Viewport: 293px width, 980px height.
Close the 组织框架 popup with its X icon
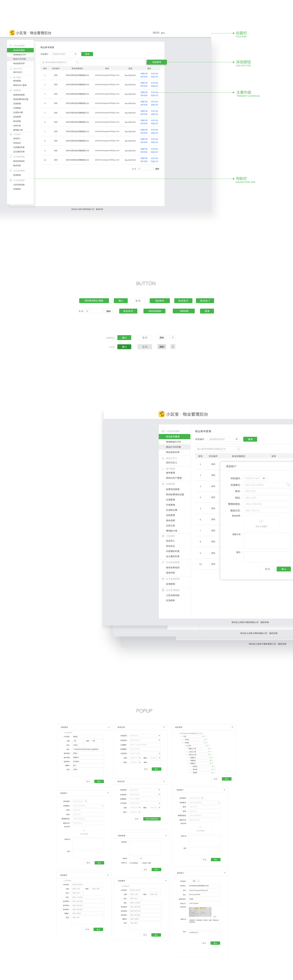(233, 727)
